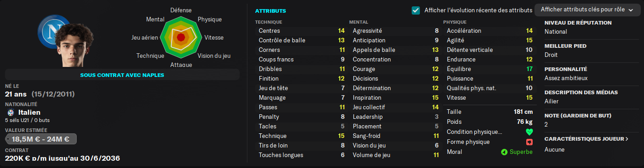Click the Technique column header

[x=268, y=22]
